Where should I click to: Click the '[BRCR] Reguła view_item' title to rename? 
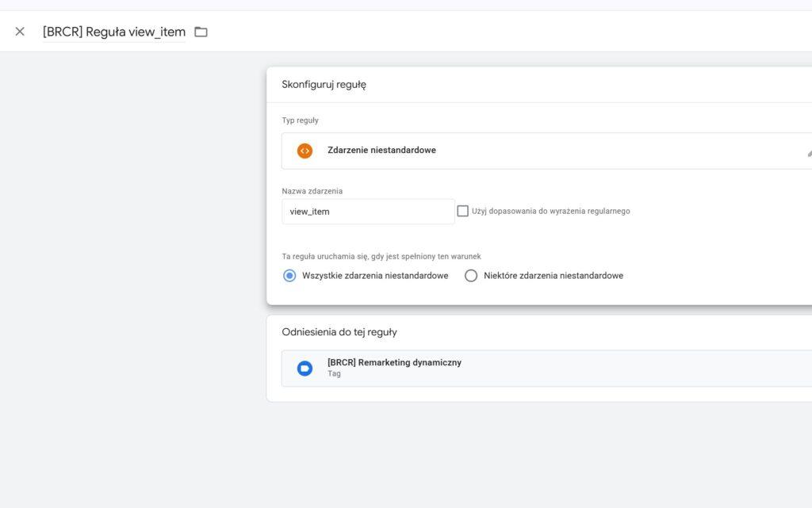(x=114, y=32)
